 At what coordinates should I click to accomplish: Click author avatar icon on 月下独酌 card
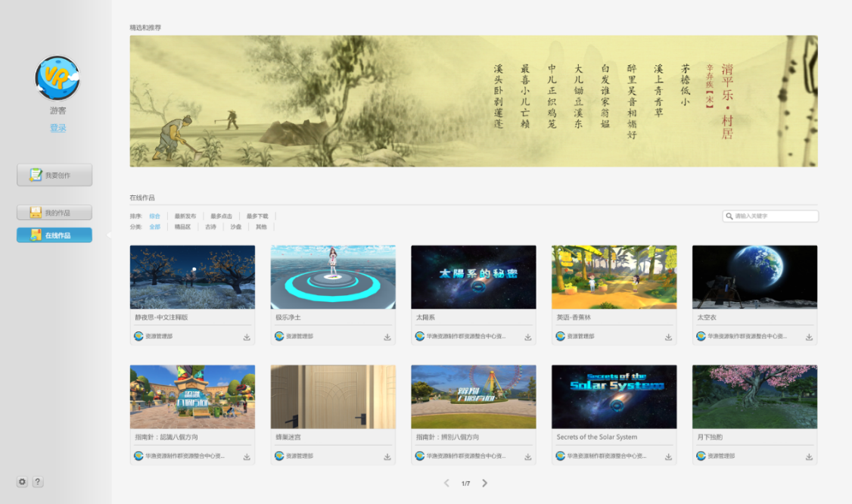701,456
